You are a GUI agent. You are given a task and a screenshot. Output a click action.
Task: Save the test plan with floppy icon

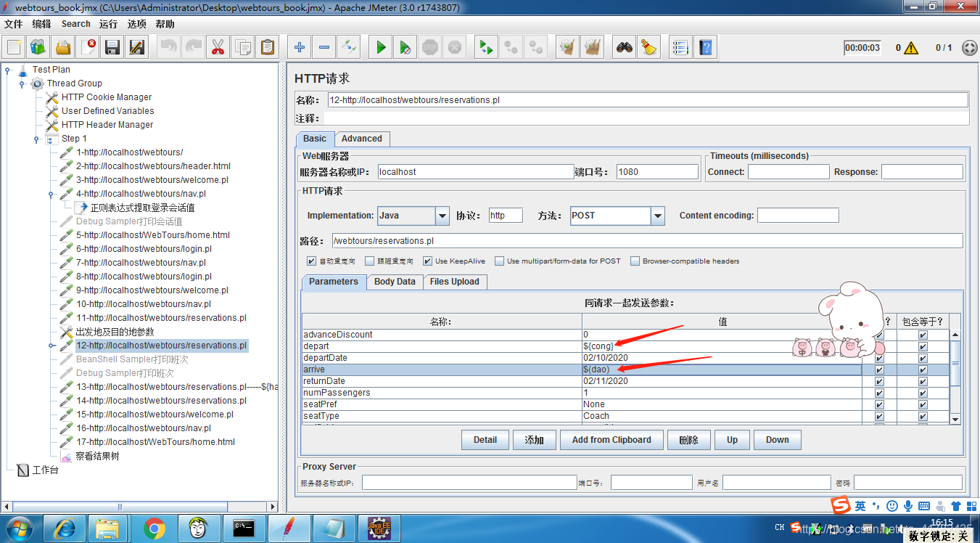pos(112,48)
